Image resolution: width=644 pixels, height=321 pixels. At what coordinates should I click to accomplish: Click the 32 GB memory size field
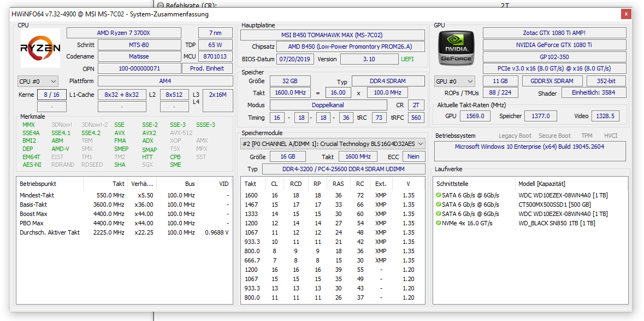coord(290,81)
